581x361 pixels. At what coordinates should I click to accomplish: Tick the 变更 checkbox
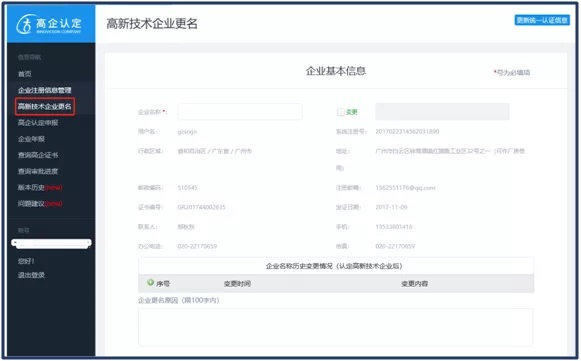341,112
